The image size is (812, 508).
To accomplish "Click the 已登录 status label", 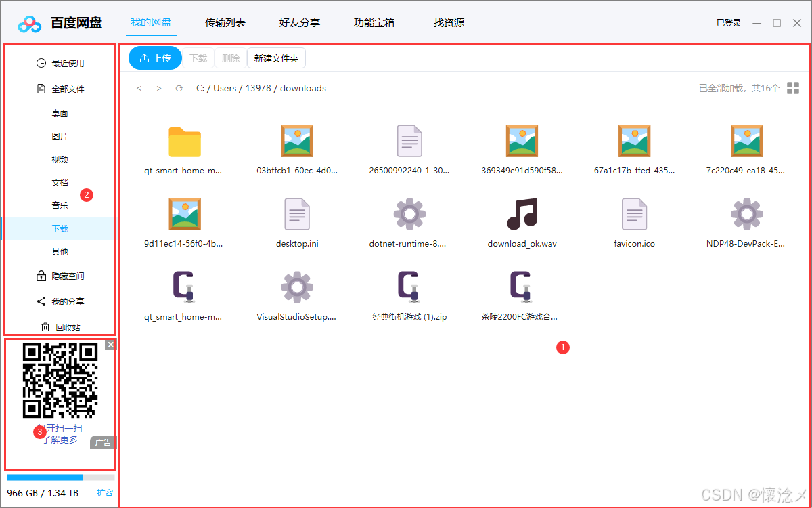I will [x=729, y=23].
